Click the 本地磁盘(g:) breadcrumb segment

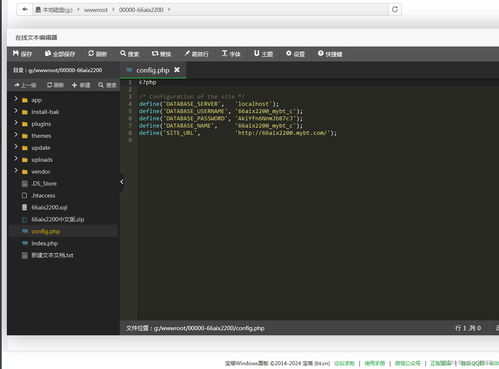pyautogui.click(x=54, y=10)
